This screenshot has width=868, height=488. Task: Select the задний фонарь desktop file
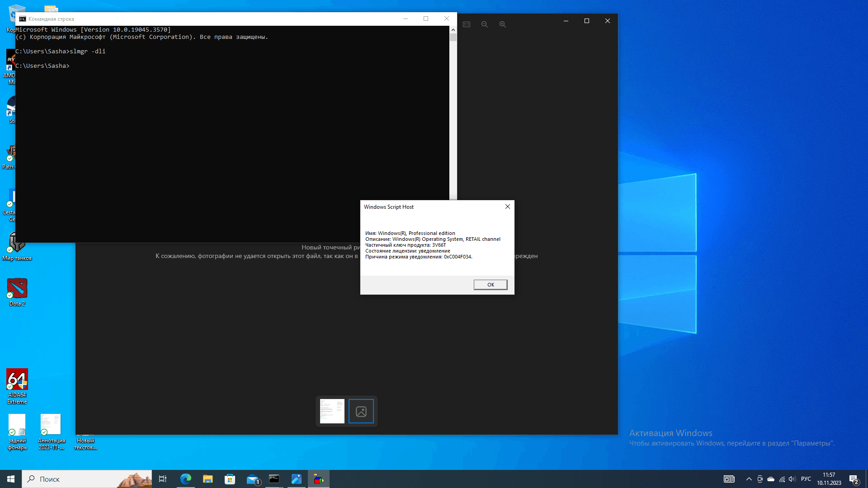click(17, 432)
